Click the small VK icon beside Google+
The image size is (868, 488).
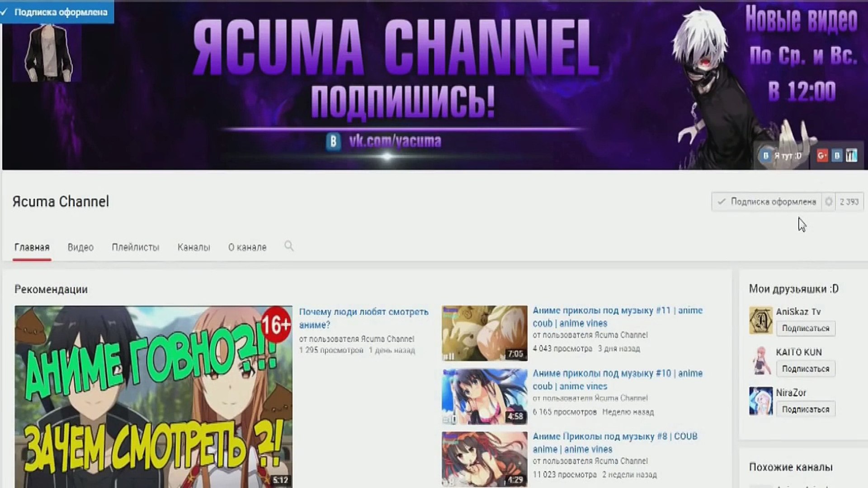pos(837,156)
